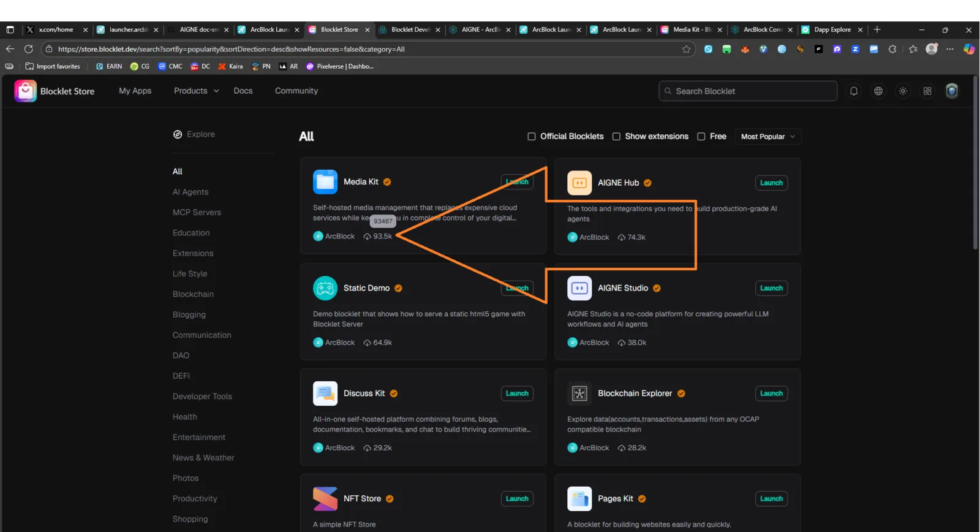Viewport: 980px width, 532px height.
Task: Open Docs in the top navigation
Action: [243, 91]
